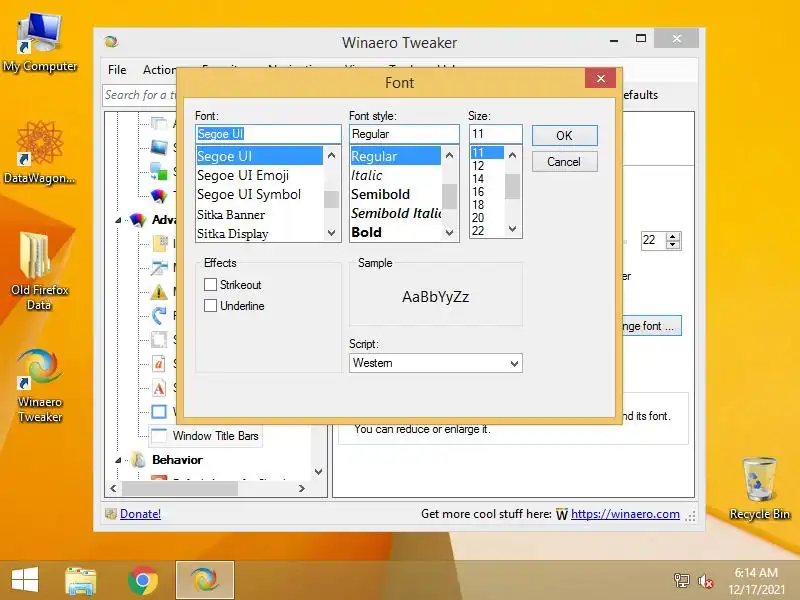
Task: Click the Change font button
Action: (652, 326)
